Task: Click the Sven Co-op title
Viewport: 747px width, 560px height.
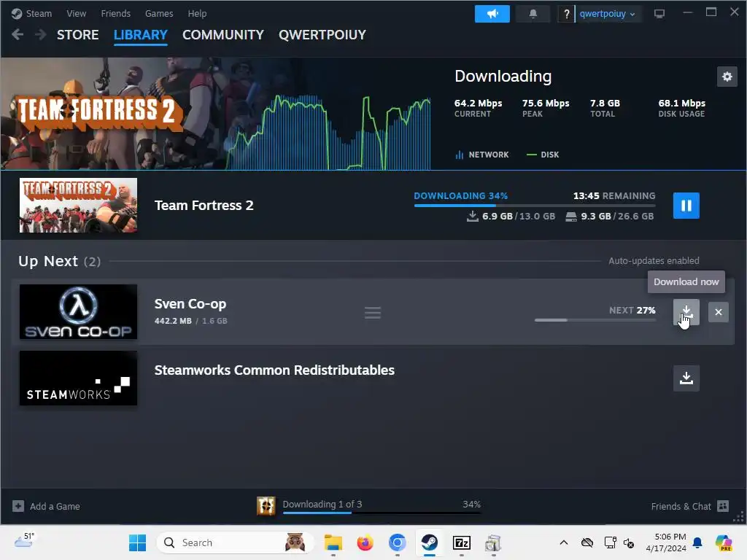Action: [x=190, y=304]
